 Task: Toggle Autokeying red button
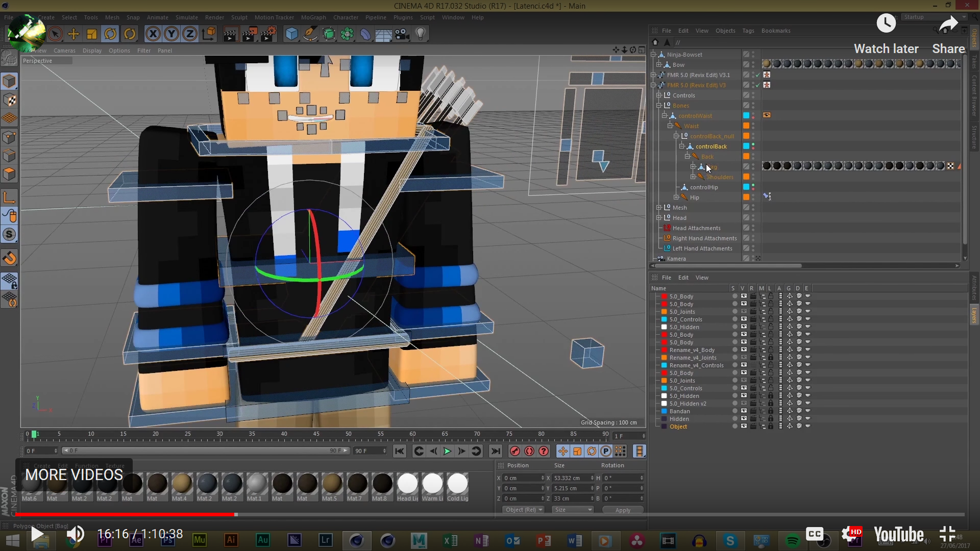(529, 451)
